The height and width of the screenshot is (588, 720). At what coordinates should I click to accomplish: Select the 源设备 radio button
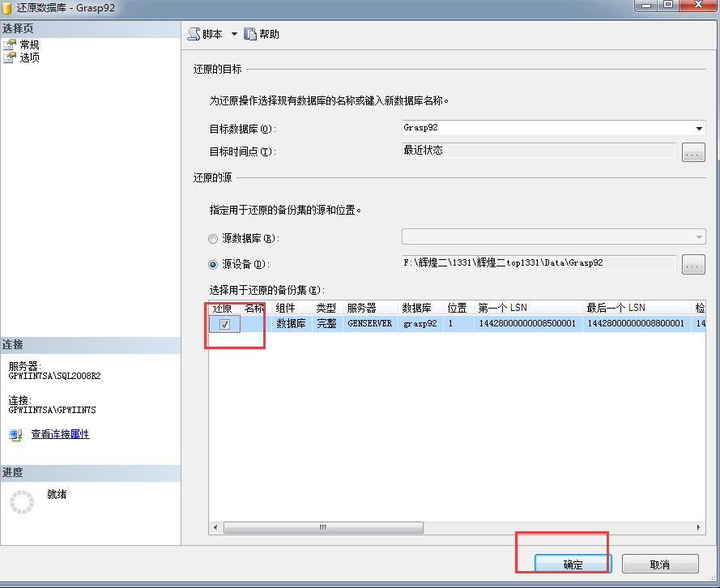(214, 264)
